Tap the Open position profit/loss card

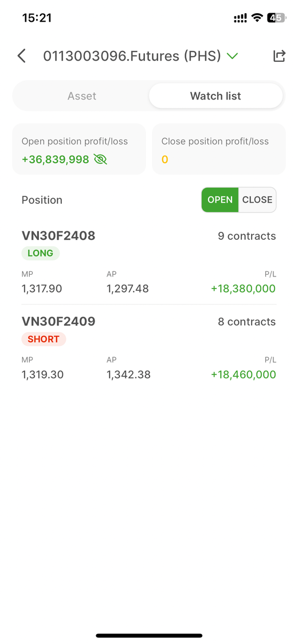click(79, 149)
